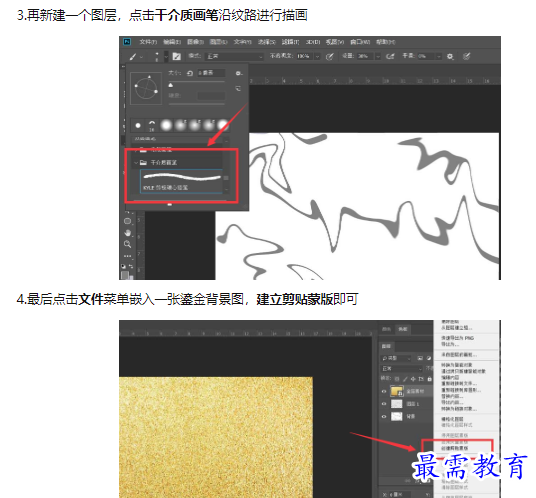
Task: Reset brush size icon next to 大小
Action: coord(190,73)
